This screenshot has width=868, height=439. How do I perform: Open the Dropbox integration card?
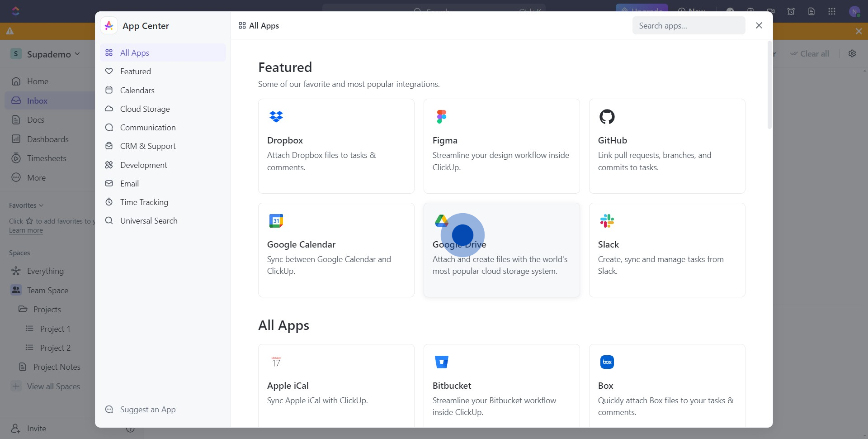[x=336, y=146]
